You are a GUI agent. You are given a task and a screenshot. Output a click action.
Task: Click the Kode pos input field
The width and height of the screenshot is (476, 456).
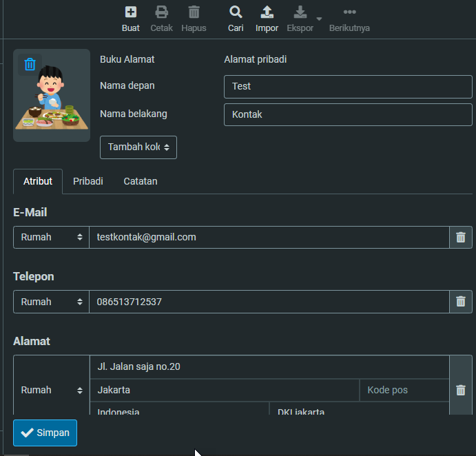[404, 390]
